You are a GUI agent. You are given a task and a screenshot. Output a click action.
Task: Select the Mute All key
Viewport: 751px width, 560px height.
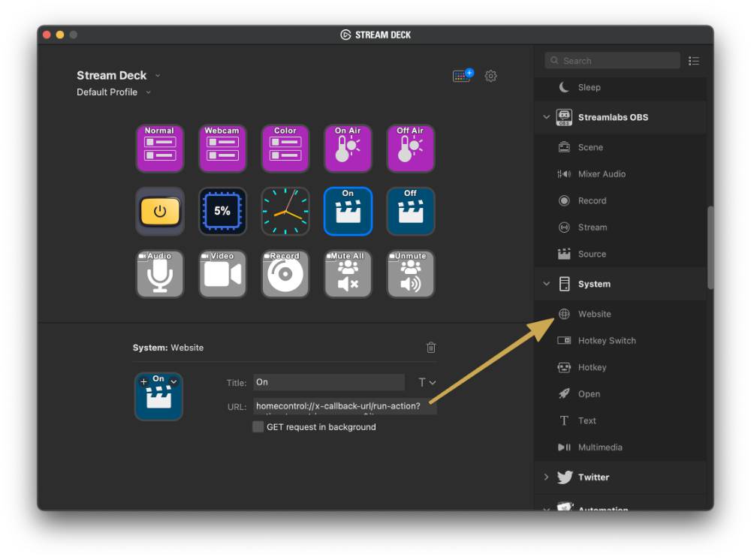348,274
